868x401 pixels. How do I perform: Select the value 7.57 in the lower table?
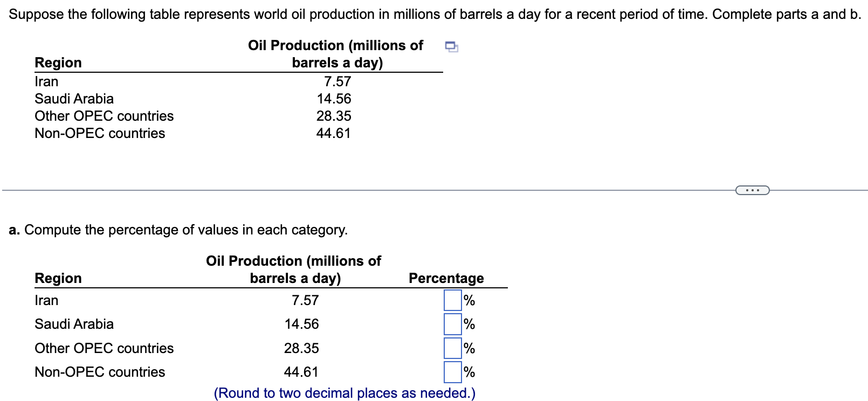305,300
